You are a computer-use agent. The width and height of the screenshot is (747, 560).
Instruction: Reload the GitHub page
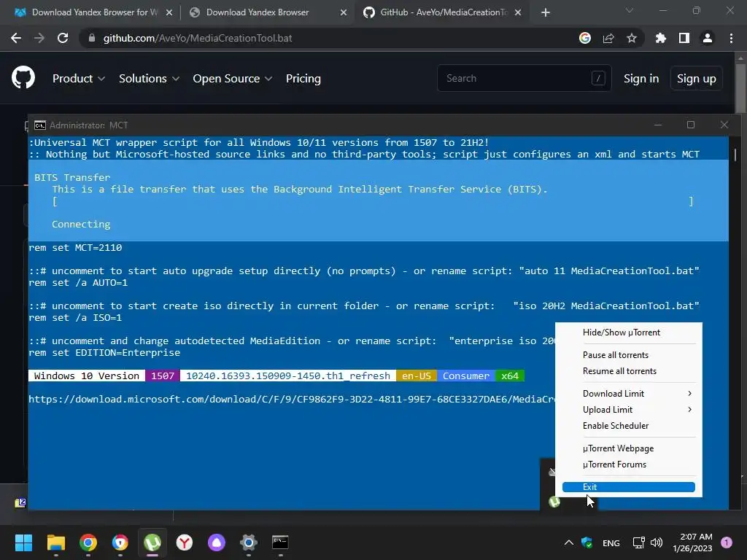[63, 38]
